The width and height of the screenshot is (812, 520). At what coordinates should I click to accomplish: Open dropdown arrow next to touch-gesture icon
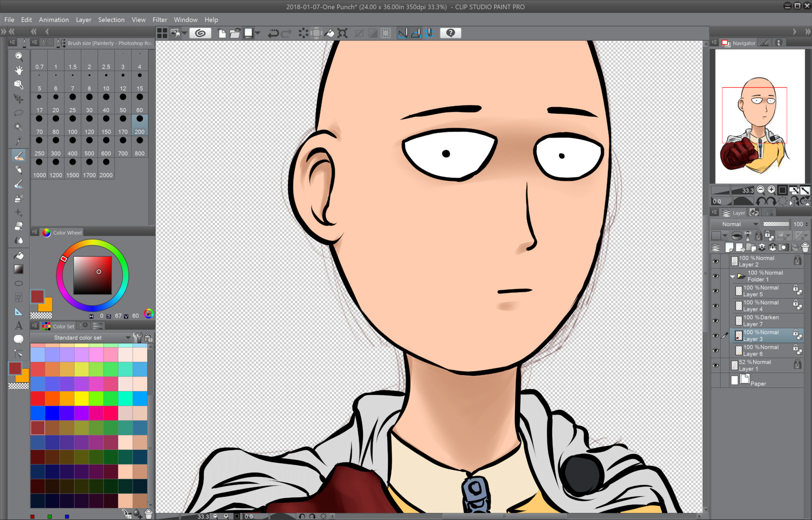[x=185, y=33]
